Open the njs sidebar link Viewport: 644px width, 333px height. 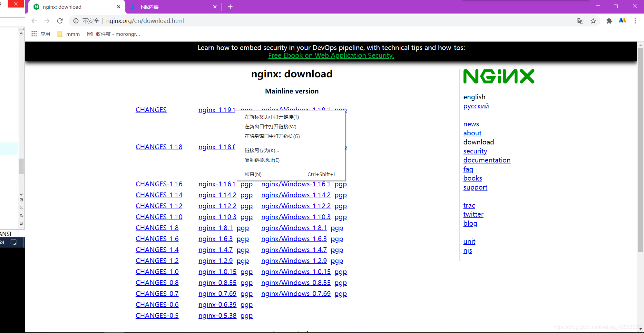click(467, 250)
